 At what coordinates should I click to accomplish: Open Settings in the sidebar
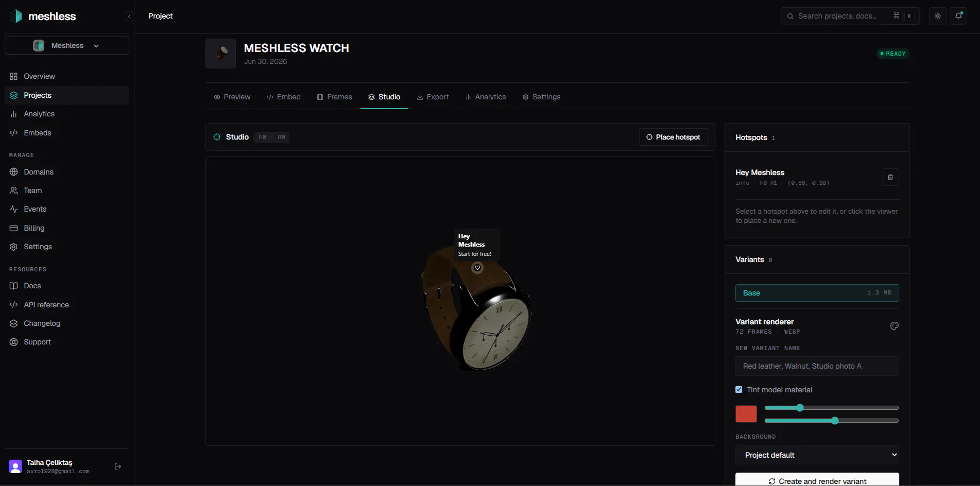click(x=67, y=247)
